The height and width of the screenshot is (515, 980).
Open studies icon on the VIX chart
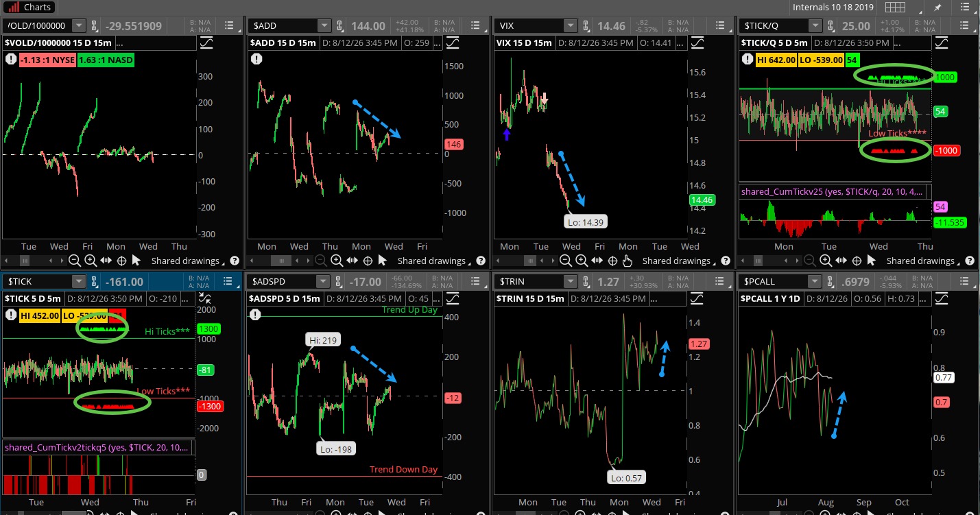tap(697, 43)
